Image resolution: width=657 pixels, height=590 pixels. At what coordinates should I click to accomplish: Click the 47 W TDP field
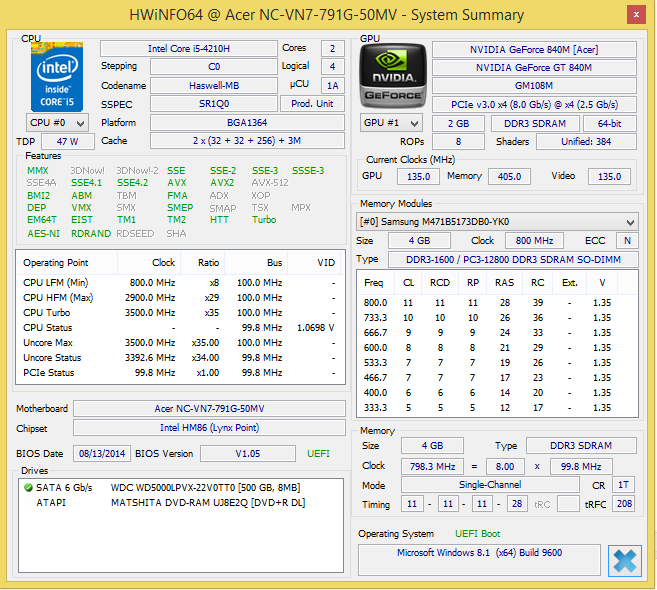(68, 141)
